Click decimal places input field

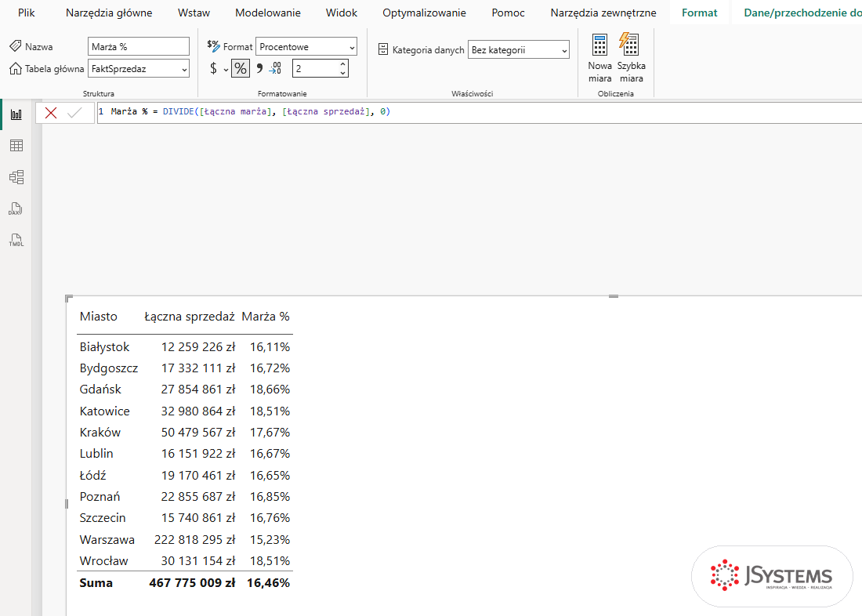[314, 69]
